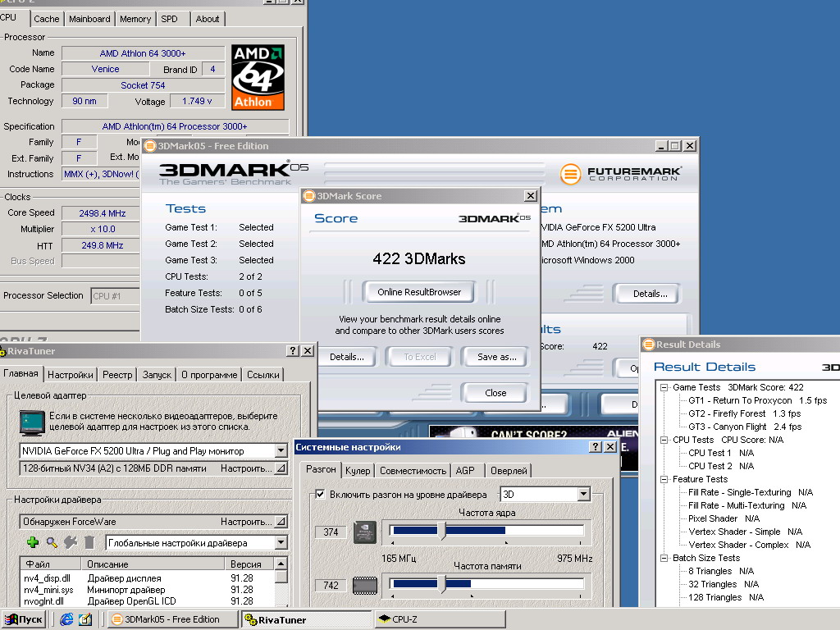Image resolution: width=840 pixels, height=630 pixels.
Task: Click the green plus add icon in RivaTuner
Action: tap(33, 542)
